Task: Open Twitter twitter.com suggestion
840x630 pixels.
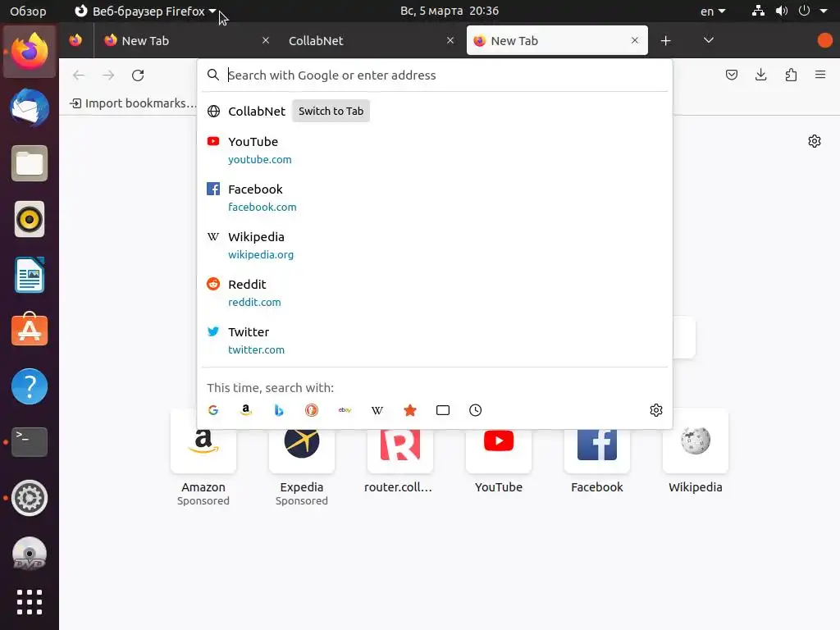Action: 435,340
